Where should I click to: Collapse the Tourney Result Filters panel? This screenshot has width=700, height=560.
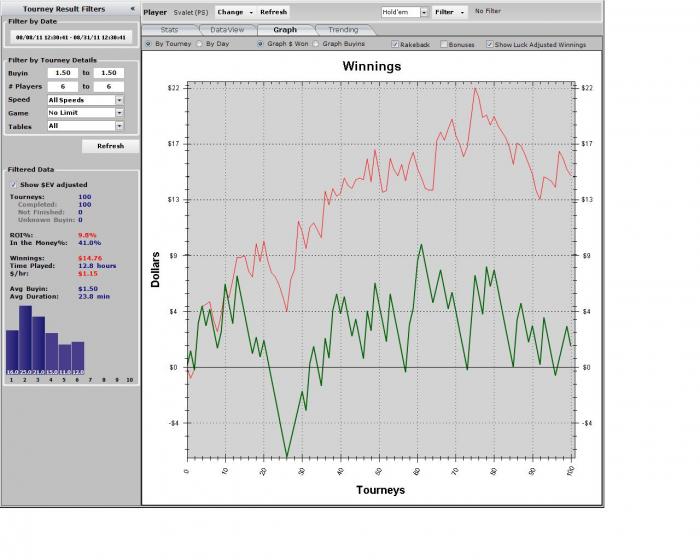click(x=133, y=8)
